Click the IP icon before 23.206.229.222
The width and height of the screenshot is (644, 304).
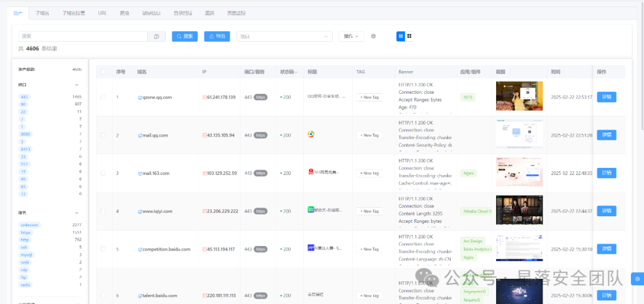[x=205, y=211]
